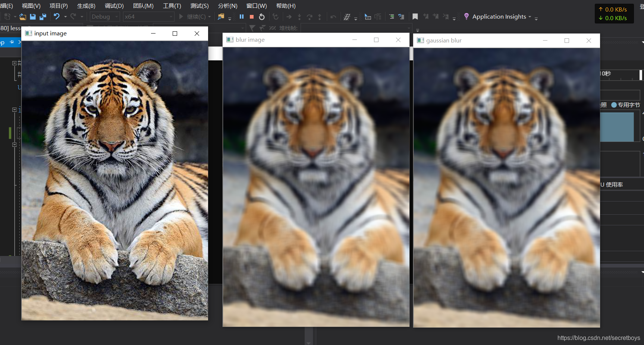Open the Project (项目) menu
The image size is (644, 345).
tap(59, 6)
